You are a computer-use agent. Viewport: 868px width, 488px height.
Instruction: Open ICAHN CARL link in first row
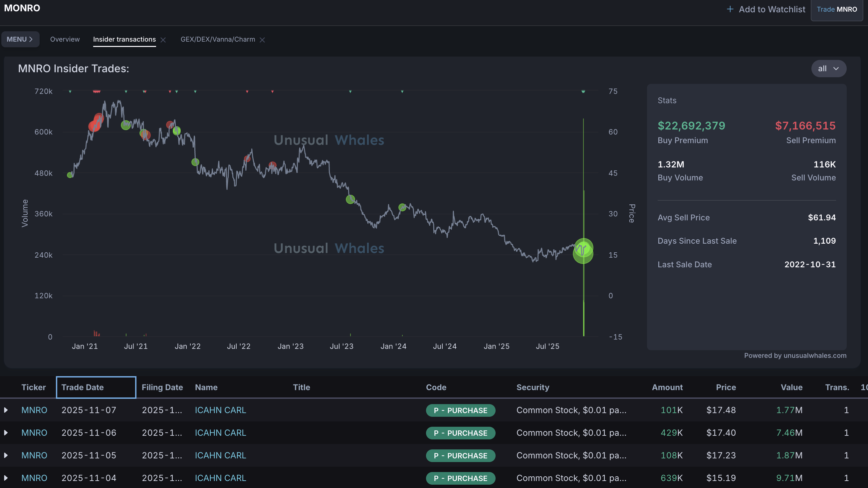click(x=220, y=410)
